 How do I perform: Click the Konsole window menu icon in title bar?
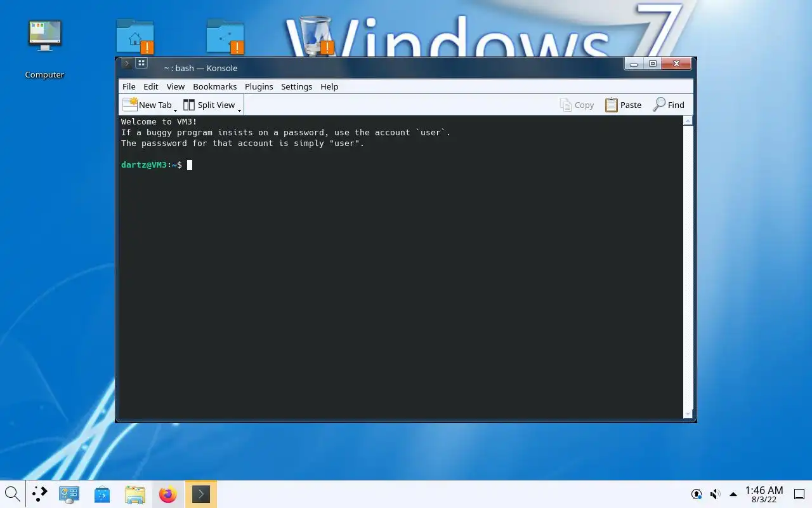pos(127,63)
